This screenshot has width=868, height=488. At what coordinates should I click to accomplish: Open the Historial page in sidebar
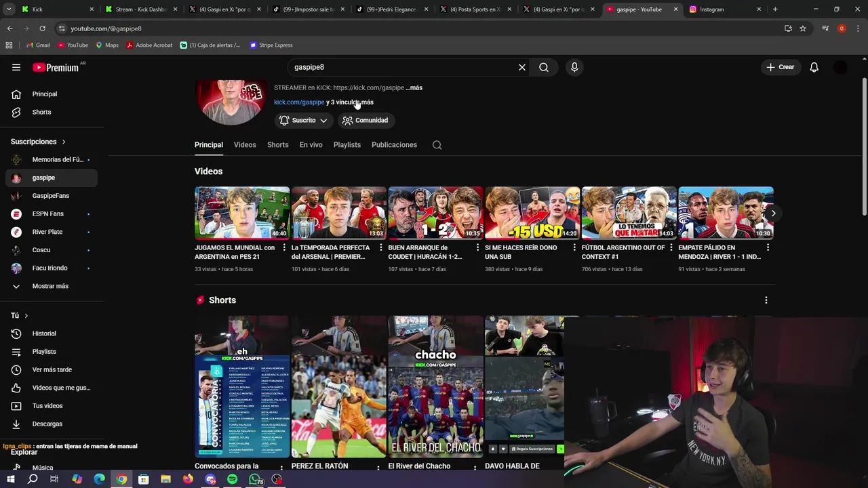pos(52,333)
